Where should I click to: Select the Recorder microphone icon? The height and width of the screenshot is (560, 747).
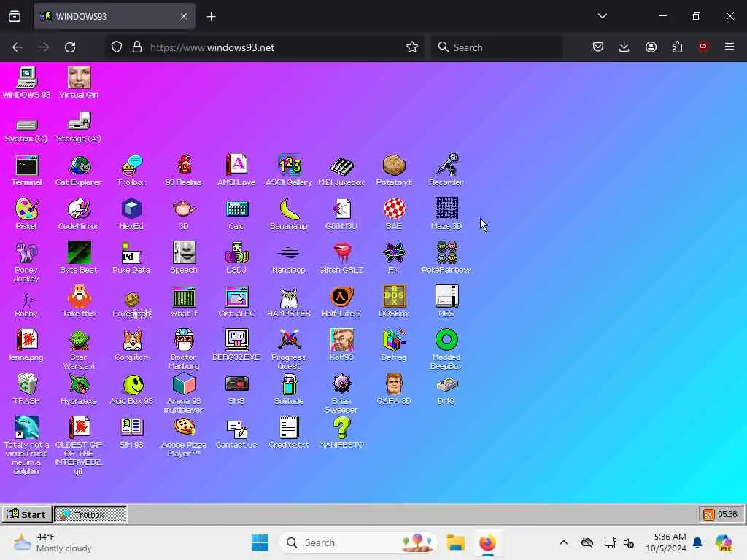[x=446, y=170]
